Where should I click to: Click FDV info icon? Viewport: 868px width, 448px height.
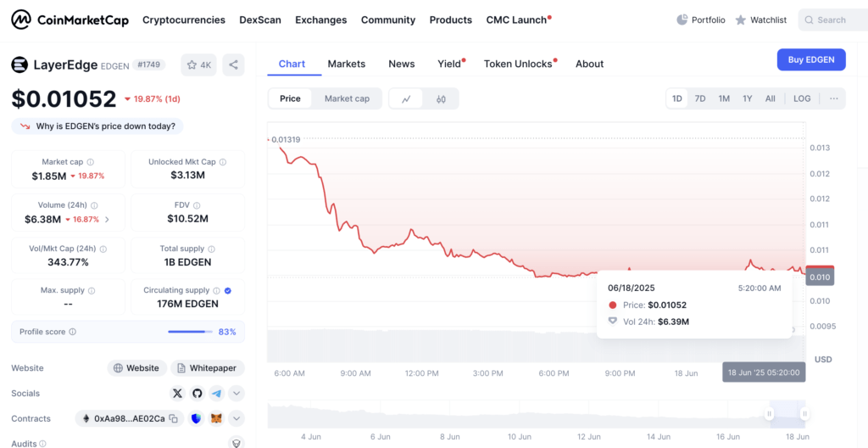197,205
